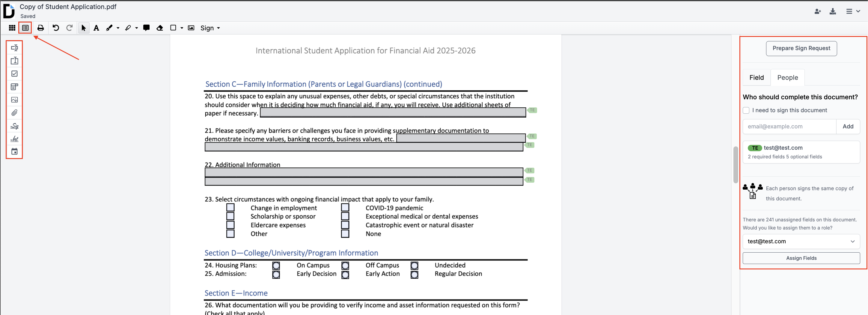Viewport: 868px width, 315px height.
Task: Check the 'COVID-19 pandemic' checkbox
Action: [x=345, y=207]
